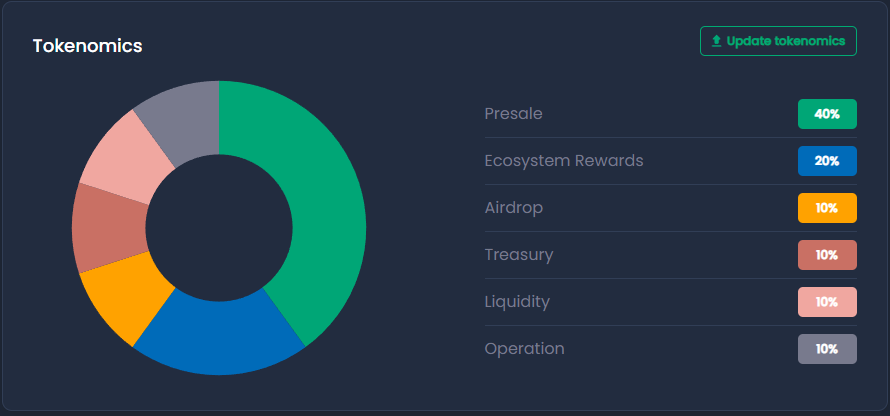Viewport: 890px width, 416px height.
Task: Click the blue 20% Ecosystem Rewards badge
Action: pos(827,161)
